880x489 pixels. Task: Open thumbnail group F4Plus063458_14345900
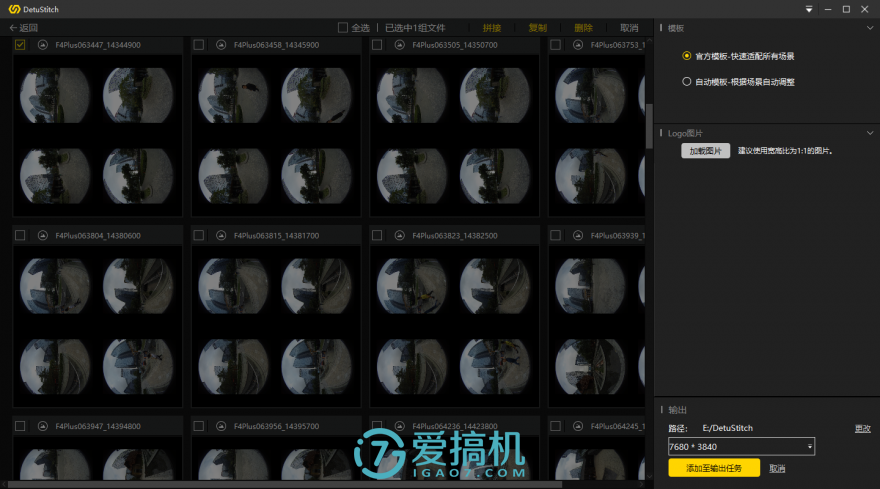(276, 135)
